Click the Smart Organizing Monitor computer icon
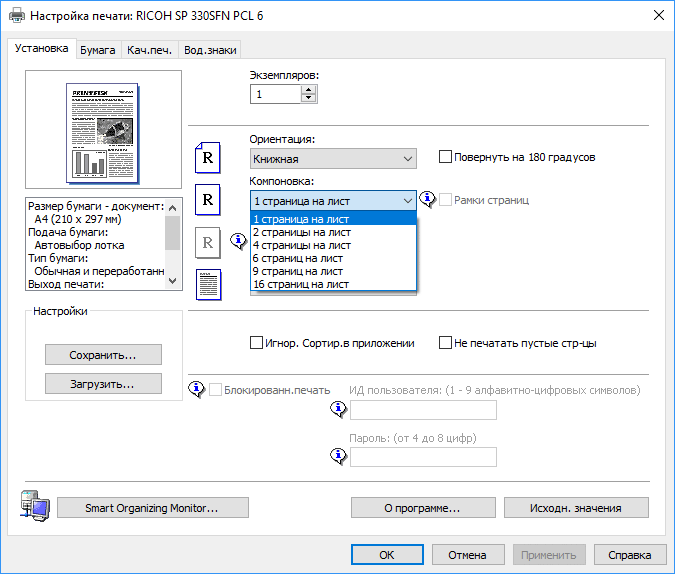Image resolution: width=675 pixels, height=574 pixels. [x=33, y=506]
